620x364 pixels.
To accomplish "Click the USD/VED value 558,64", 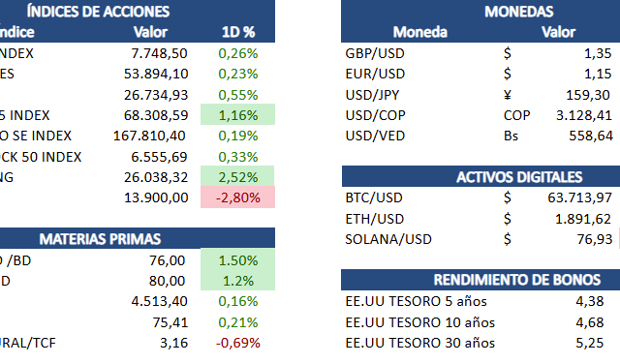I will point(591,136).
